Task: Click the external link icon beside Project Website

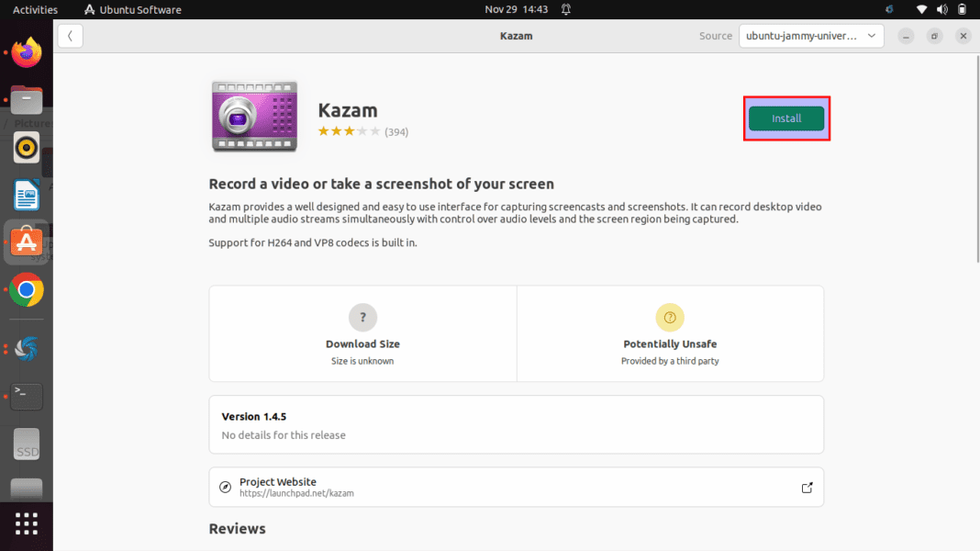Action: [x=807, y=487]
